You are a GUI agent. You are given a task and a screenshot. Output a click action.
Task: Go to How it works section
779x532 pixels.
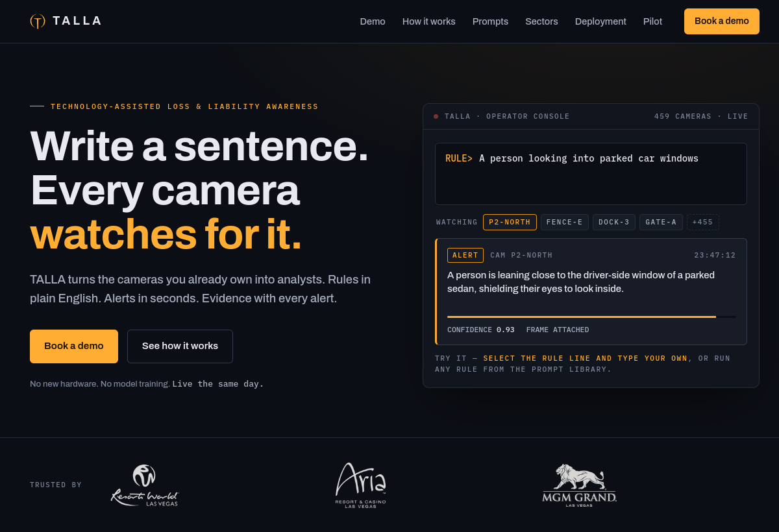(429, 21)
